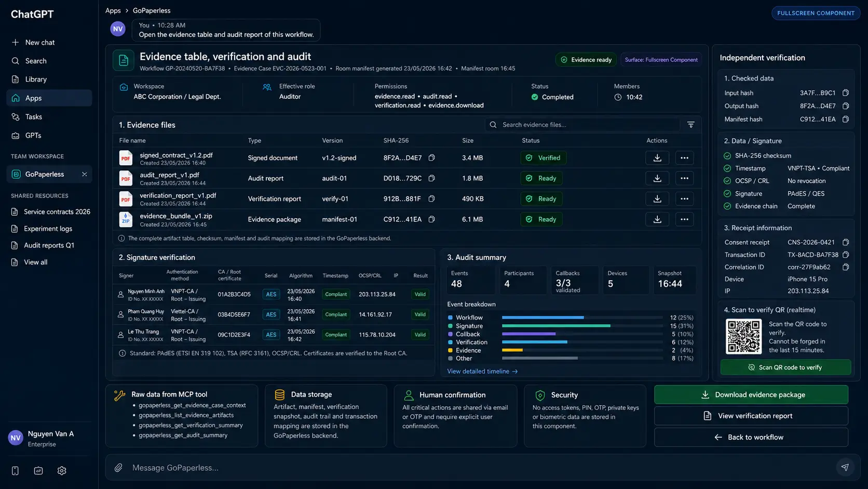
Task: Click the mobile device icon at bottom left
Action: [15, 471]
